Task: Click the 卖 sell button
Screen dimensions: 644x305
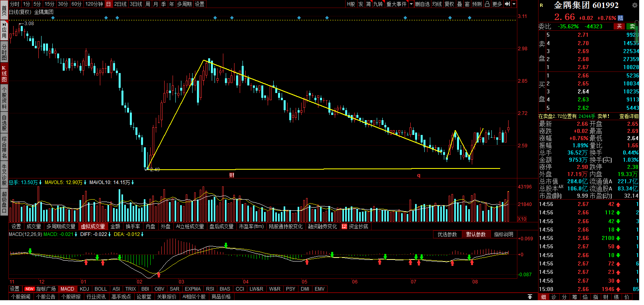Action: [x=632, y=26]
